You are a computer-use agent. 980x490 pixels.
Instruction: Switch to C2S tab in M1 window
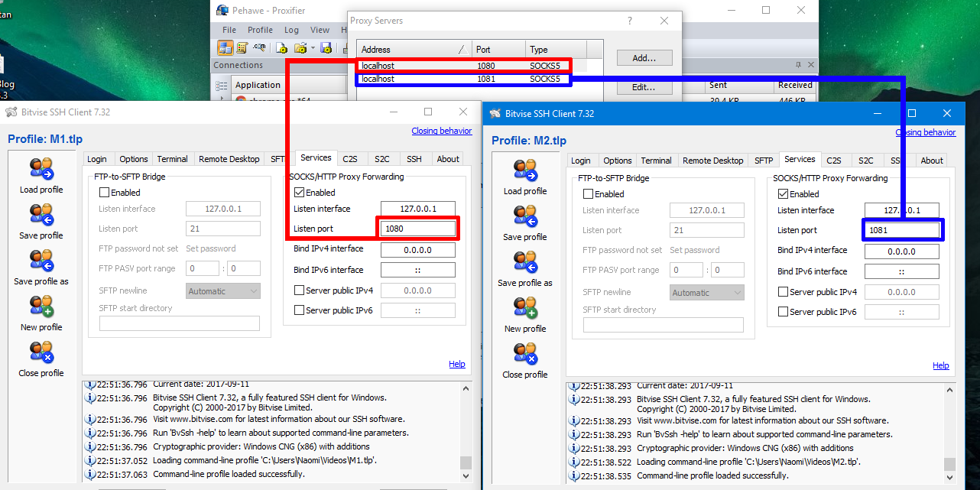pyautogui.click(x=350, y=159)
